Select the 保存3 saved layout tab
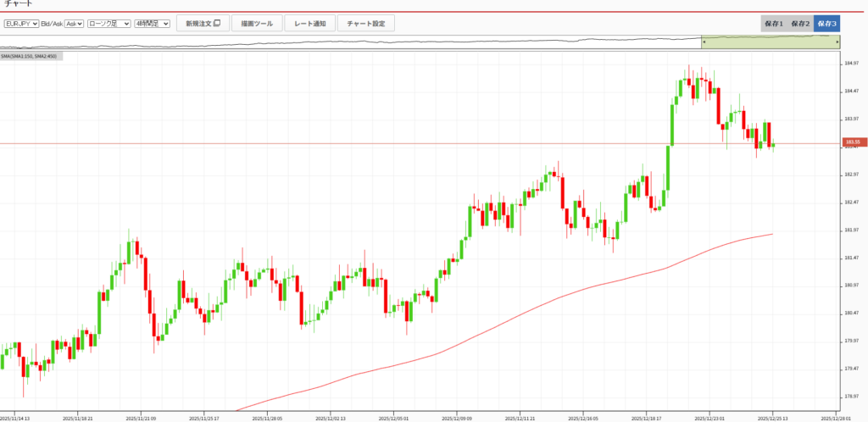This screenshot has width=868, height=422. [x=826, y=24]
